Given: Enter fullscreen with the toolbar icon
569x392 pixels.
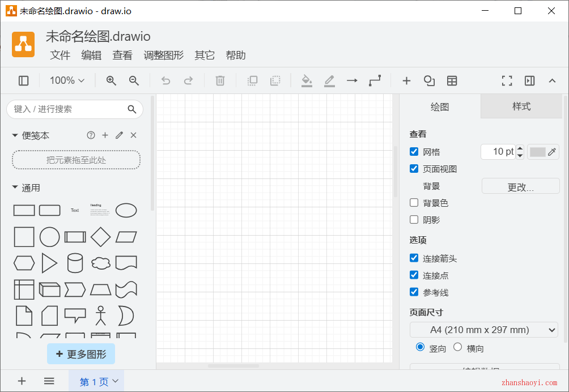Looking at the screenshot, I should [x=507, y=81].
